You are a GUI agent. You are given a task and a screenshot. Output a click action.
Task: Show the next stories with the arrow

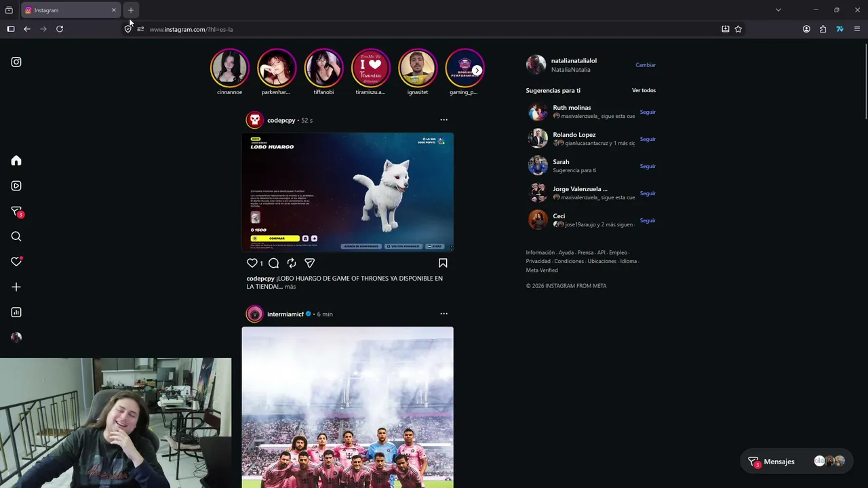477,70
